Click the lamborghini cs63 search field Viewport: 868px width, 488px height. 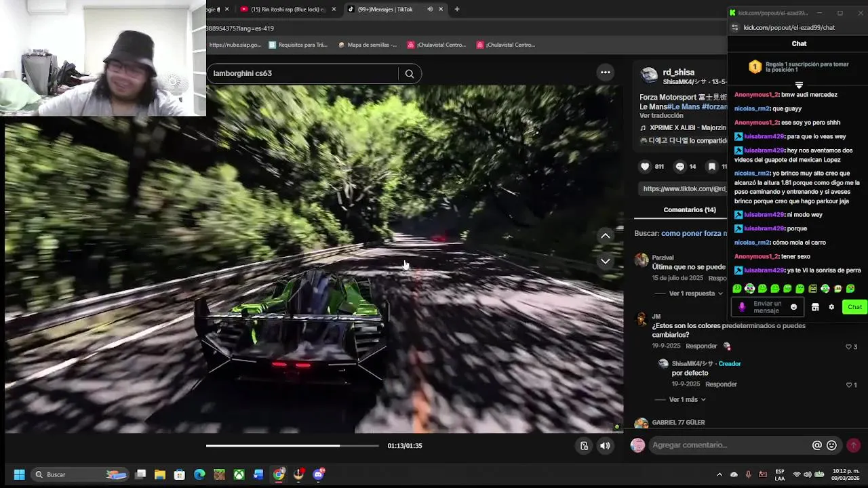click(303, 73)
